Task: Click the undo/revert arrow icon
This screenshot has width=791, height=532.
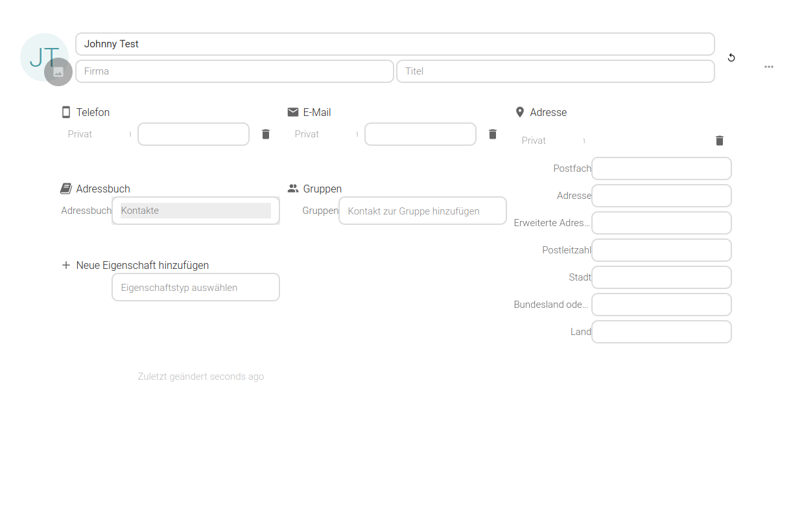Action: point(731,58)
